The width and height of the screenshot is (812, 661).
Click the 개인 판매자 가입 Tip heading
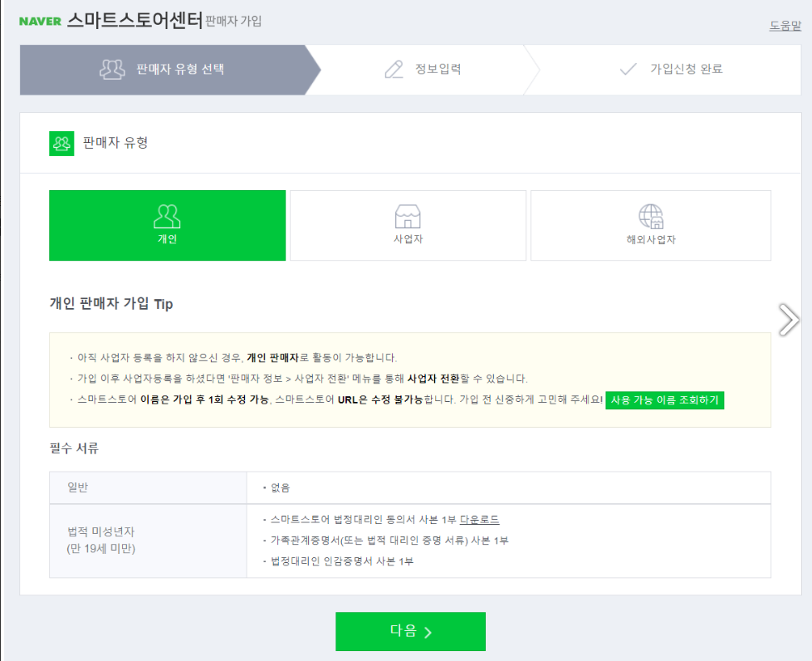(x=110, y=304)
